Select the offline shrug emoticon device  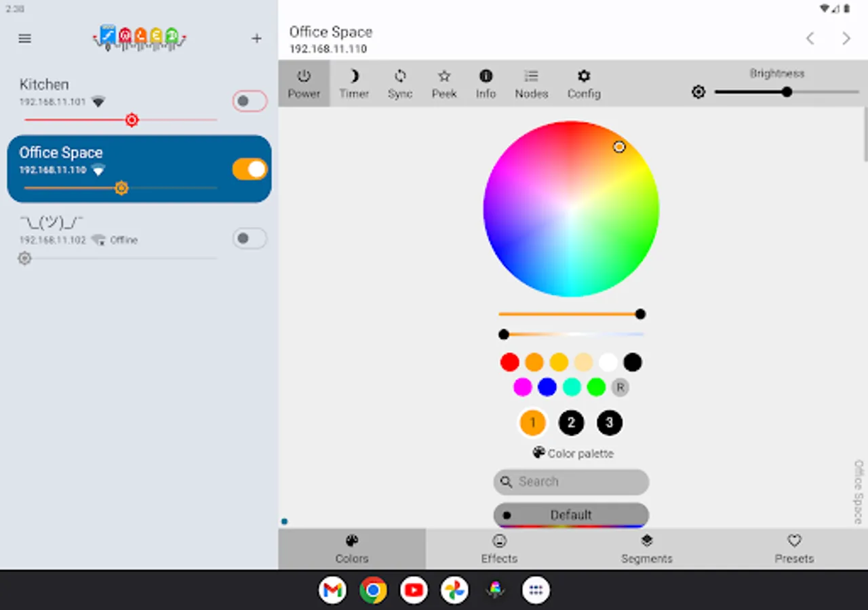tap(139, 239)
